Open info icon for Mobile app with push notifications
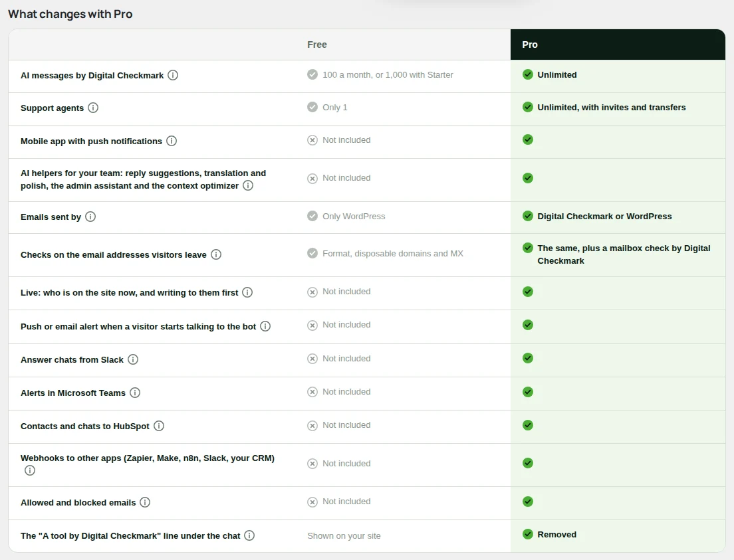The image size is (734, 560). pyautogui.click(x=172, y=141)
